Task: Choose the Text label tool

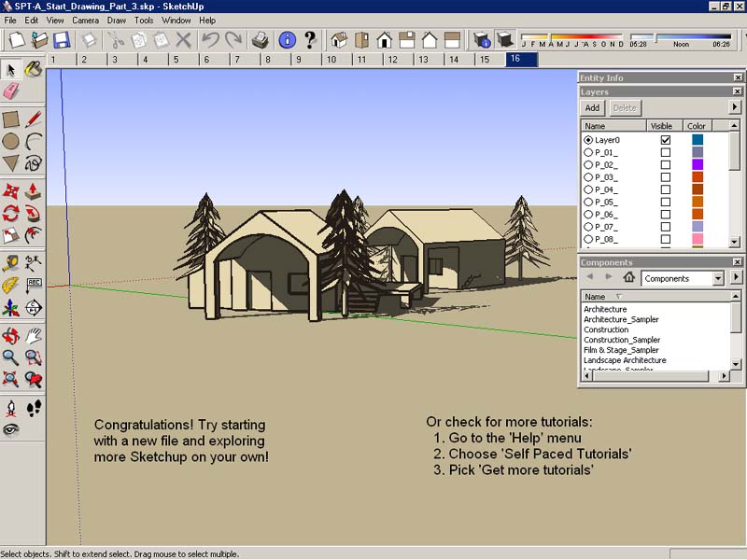Action: (33, 286)
